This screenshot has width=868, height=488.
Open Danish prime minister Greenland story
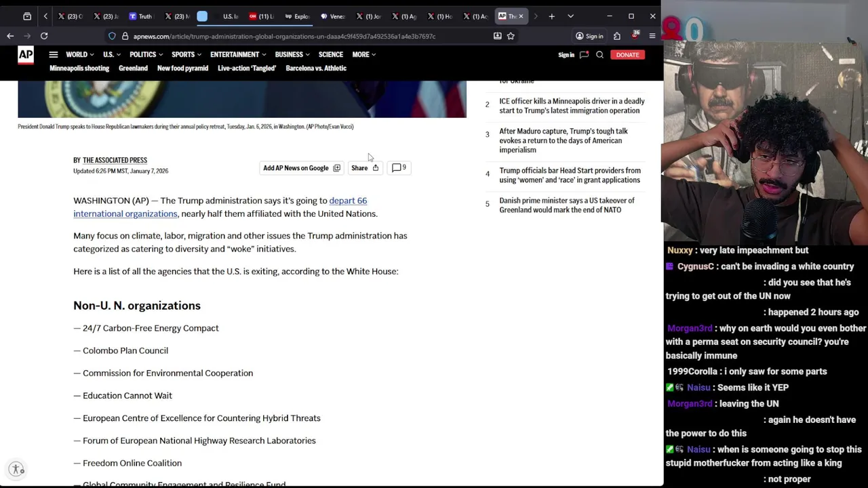pyautogui.click(x=567, y=205)
